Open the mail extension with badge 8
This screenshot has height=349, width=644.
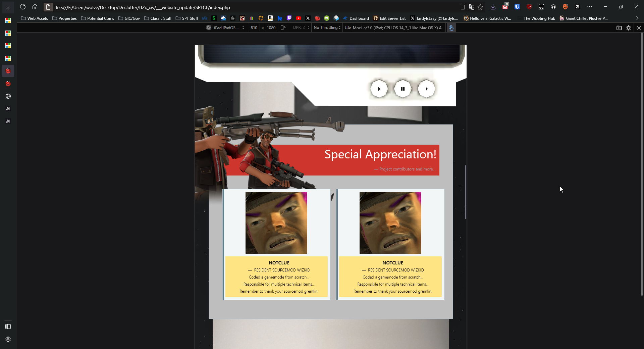pos(505,7)
